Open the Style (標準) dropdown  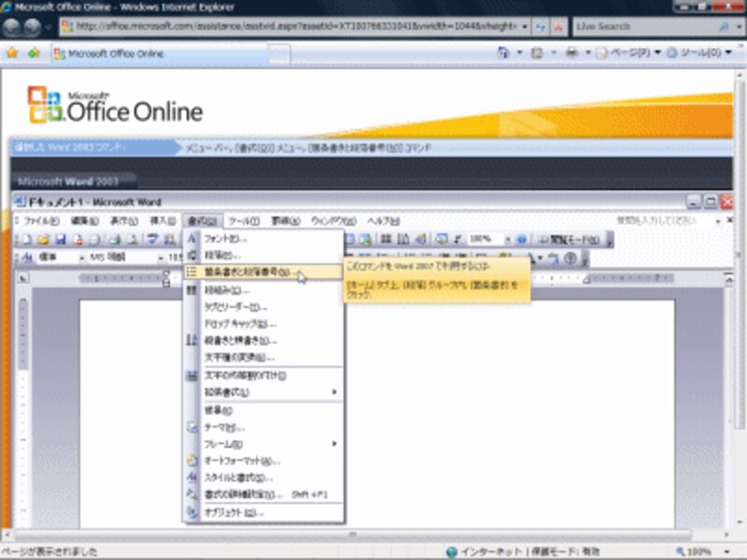pyautogui.click(x=82, y=259)
